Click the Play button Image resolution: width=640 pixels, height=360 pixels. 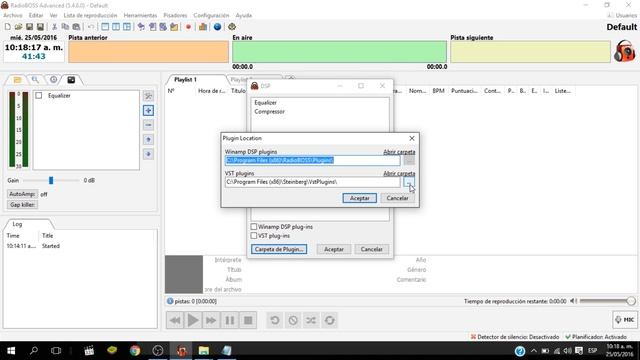click(x=193, y=320)
